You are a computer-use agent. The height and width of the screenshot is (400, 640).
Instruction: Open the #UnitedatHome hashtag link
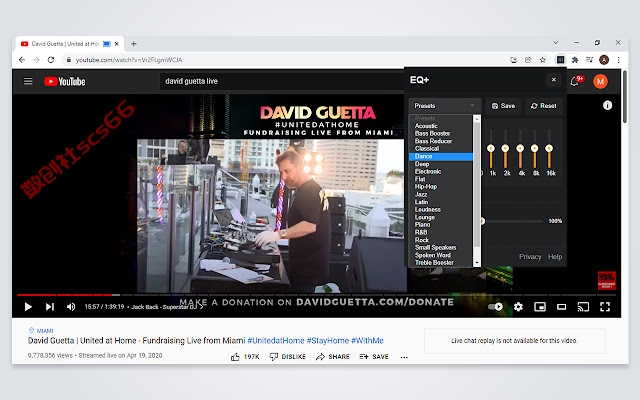[x=276, y=340]
